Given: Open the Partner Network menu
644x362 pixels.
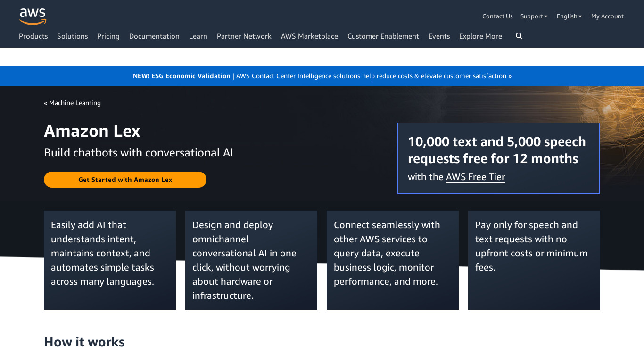Looking at the screenshot, I should tap(244, 36).
